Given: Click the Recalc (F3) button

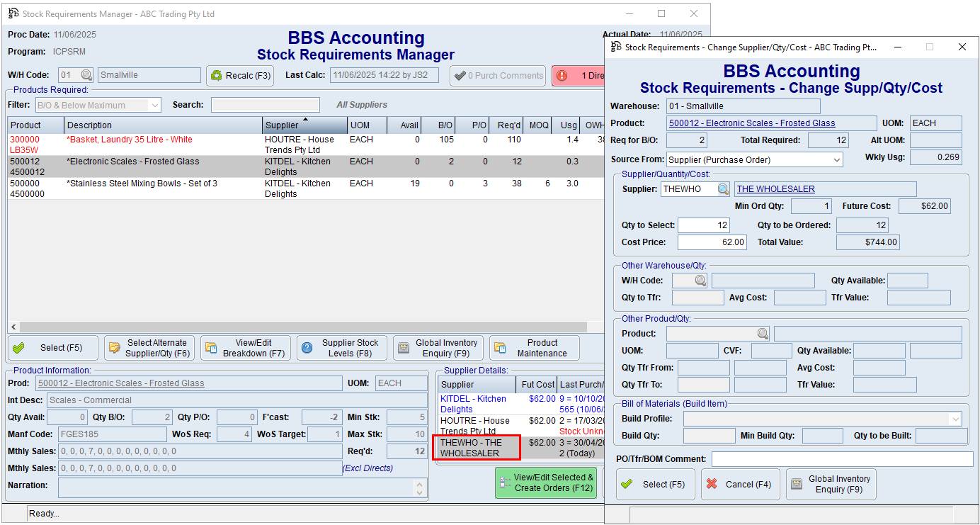Looking at the screenshot, I should (240, 76).
